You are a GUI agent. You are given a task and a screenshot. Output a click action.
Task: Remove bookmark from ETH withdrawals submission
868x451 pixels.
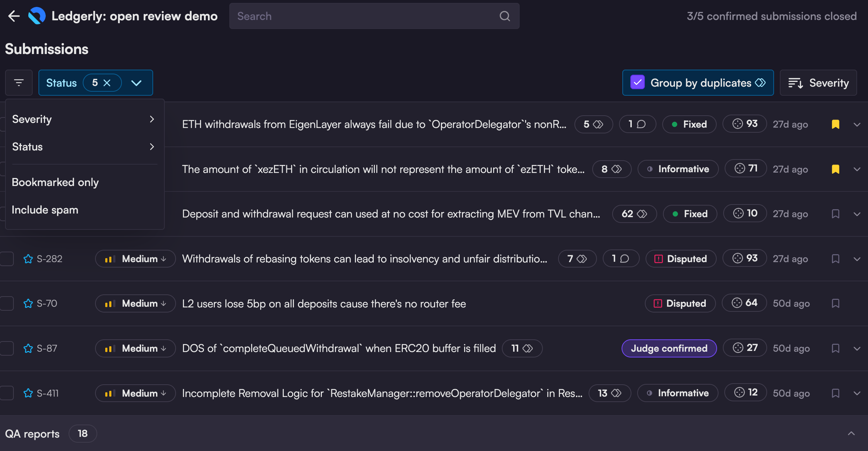pos(835,124)
